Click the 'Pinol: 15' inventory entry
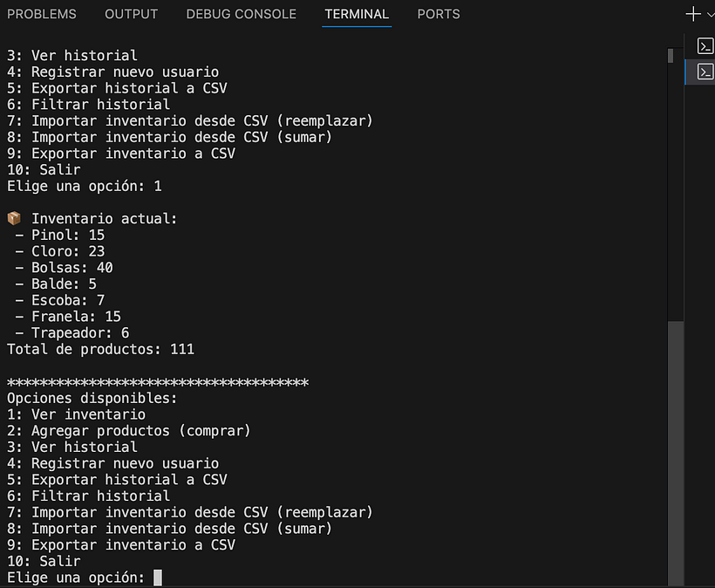Viewport: 715px width, 588px height. click(60, 235)
